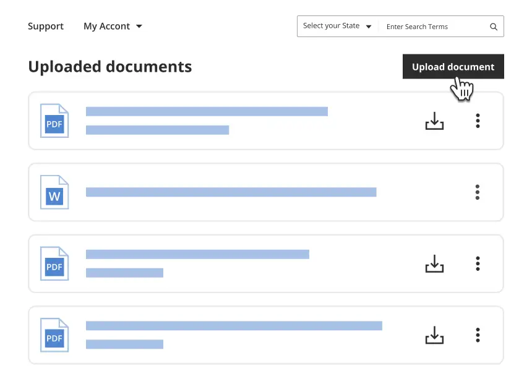Open the My Accont dropdown menu
The image size is (532, 392).
click(113, 26)
